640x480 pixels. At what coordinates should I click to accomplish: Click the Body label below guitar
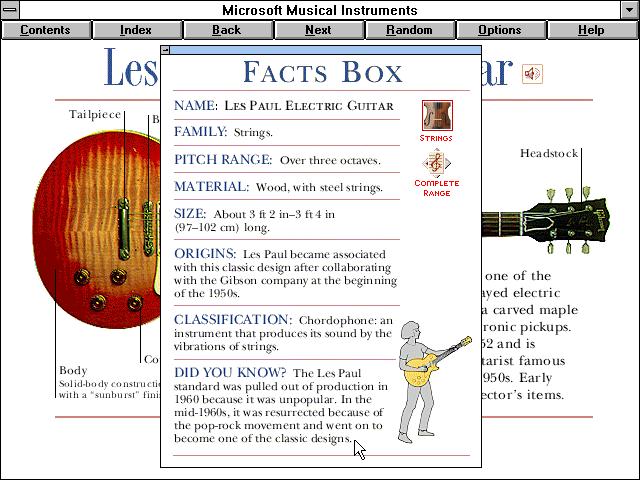[x=73, y=370]
